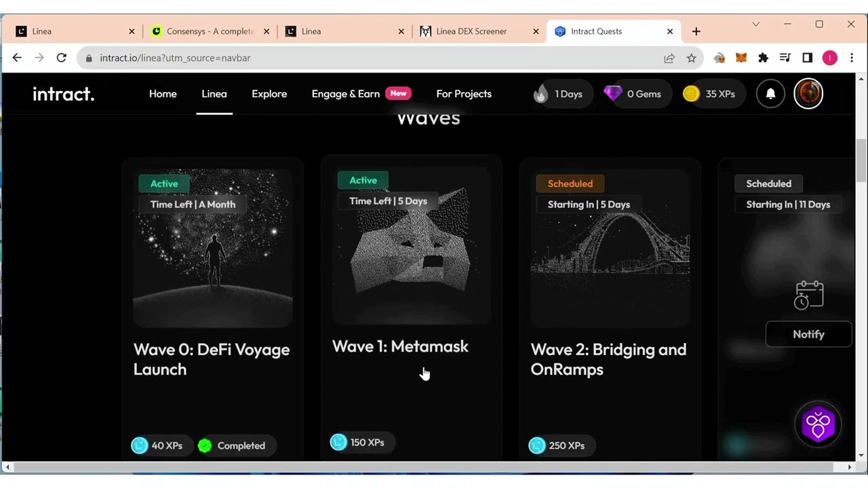
Task: Click the XP token icon beside 150 XPs
Action: 338,443
